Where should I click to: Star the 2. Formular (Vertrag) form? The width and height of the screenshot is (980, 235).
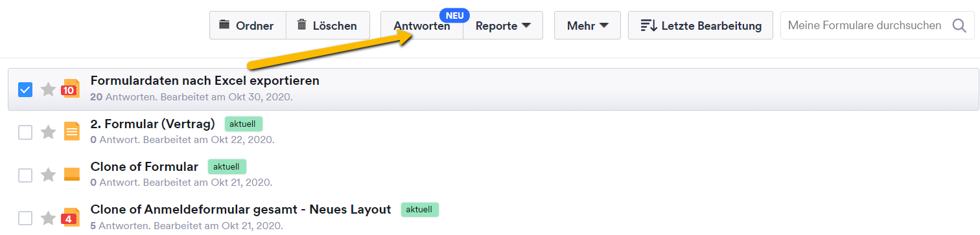pyautogui.click(x=49, y=132)
